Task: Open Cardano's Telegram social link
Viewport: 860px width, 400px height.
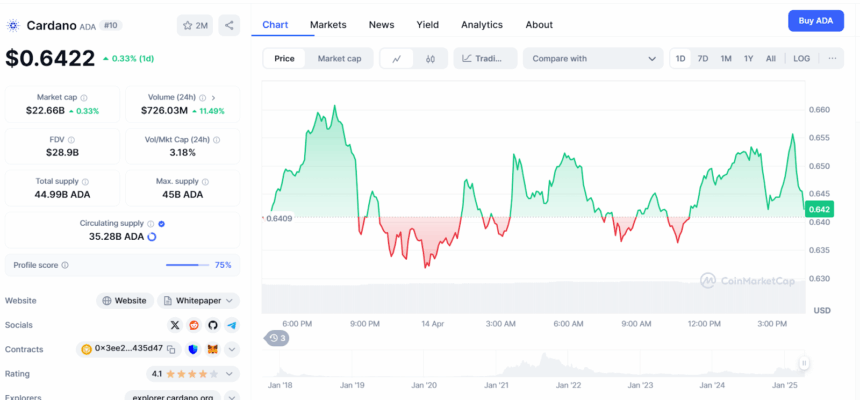Action: [232, 325]
